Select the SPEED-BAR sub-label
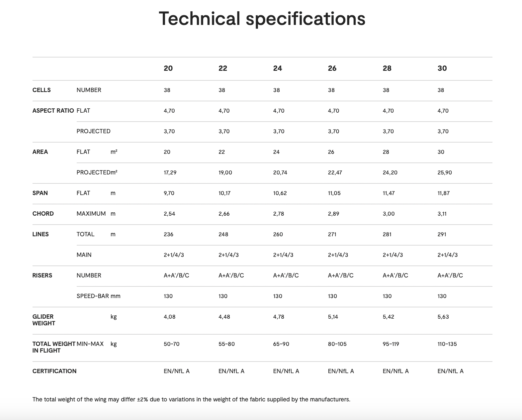Screen dimensions: 522x420 tap(93, 296)
